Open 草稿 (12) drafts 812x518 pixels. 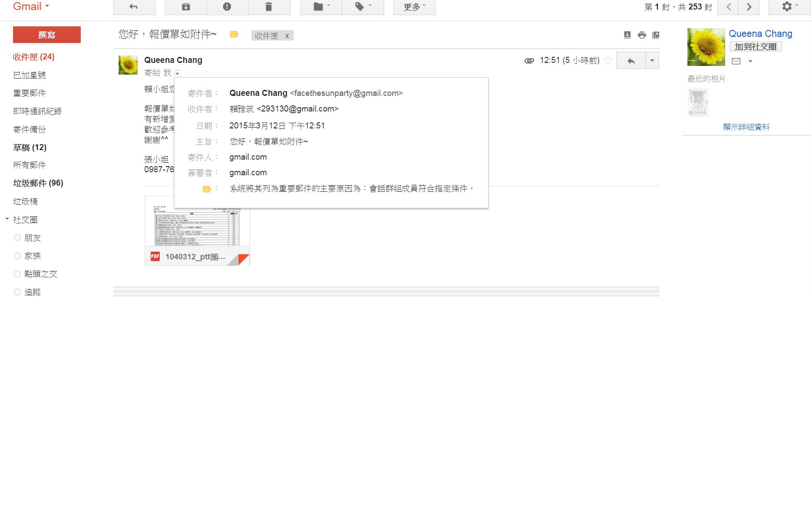(x=30, y=148)
